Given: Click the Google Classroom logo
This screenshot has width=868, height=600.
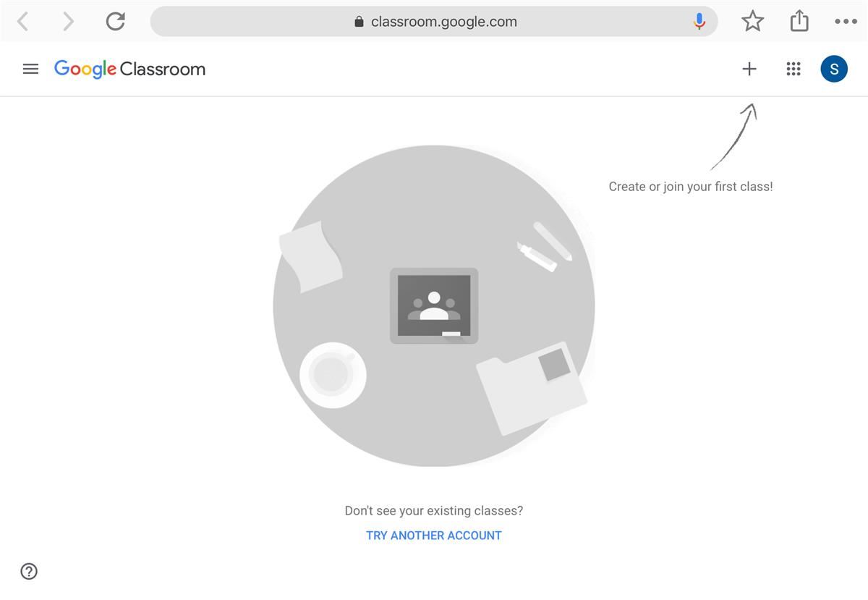Looking at the screenshot, I should pos(130,69).
